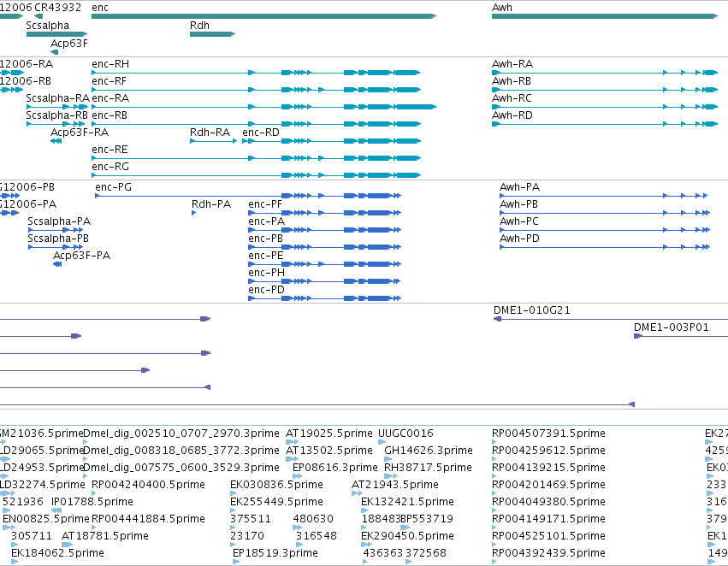Select transcript enc-RF
This screenshot has width=728, height=566.
tap(256, 90)
